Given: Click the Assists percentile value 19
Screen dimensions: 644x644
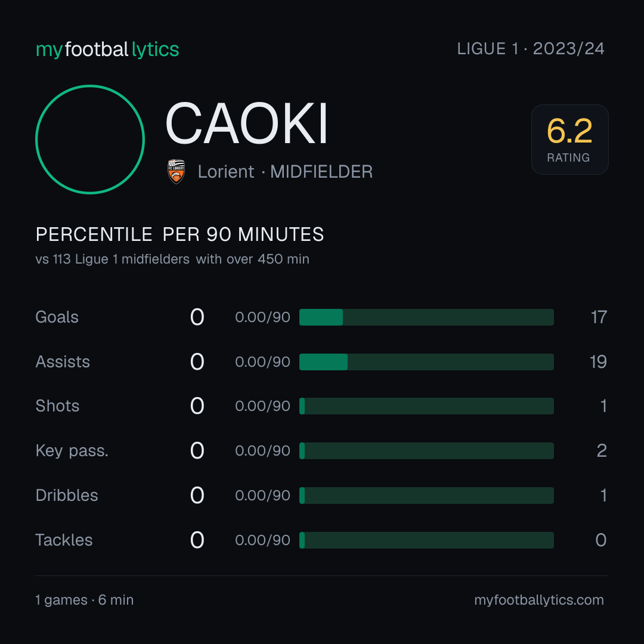Looking at the screenshot, I should [x=598, y=362].
